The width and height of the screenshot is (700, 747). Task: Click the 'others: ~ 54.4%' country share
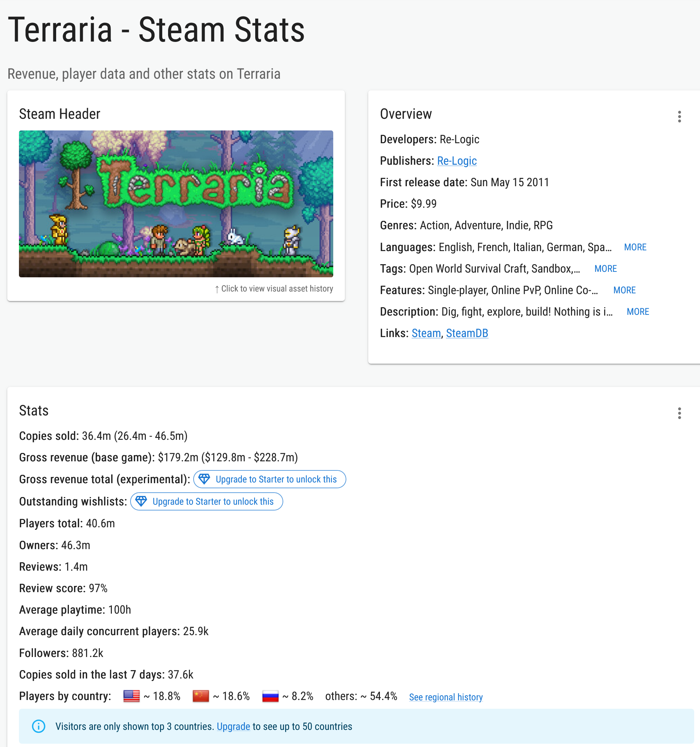point(361,696)
